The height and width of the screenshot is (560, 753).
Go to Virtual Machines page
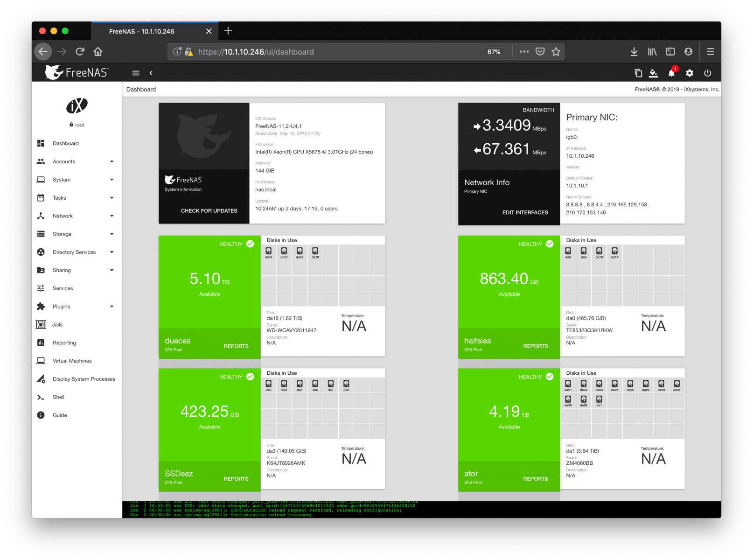72,361
